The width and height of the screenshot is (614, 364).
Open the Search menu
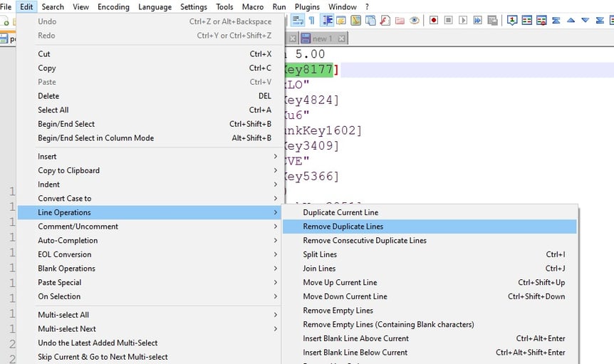[x=53, y=6]
